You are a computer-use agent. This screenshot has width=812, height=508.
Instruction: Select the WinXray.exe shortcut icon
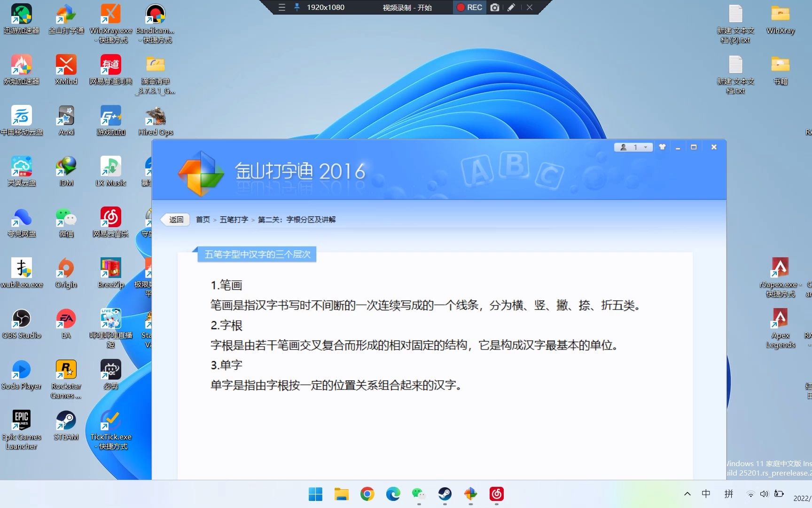[111, 24]
